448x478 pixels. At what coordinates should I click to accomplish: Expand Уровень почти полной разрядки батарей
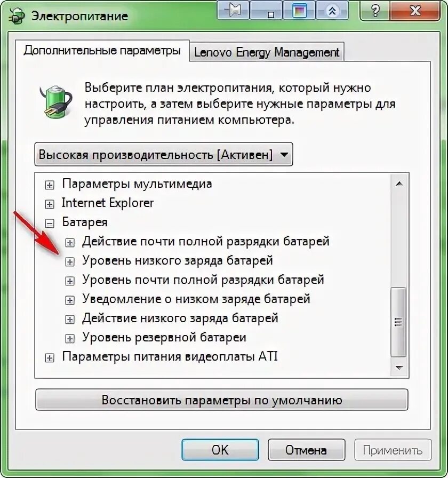[x=70, y=281]
